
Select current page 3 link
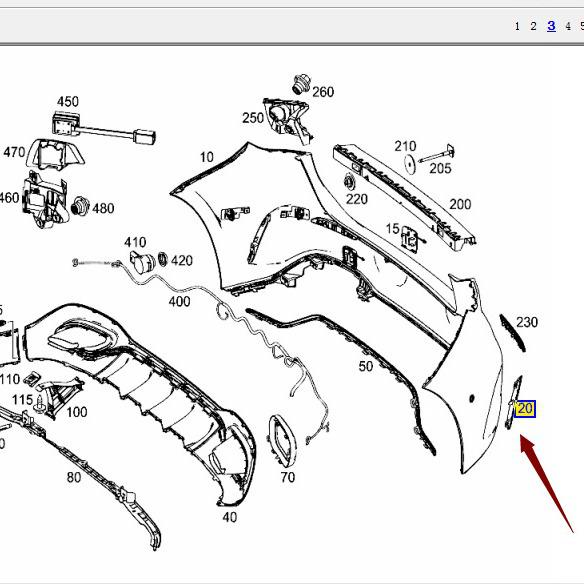(x=551, y=26)
